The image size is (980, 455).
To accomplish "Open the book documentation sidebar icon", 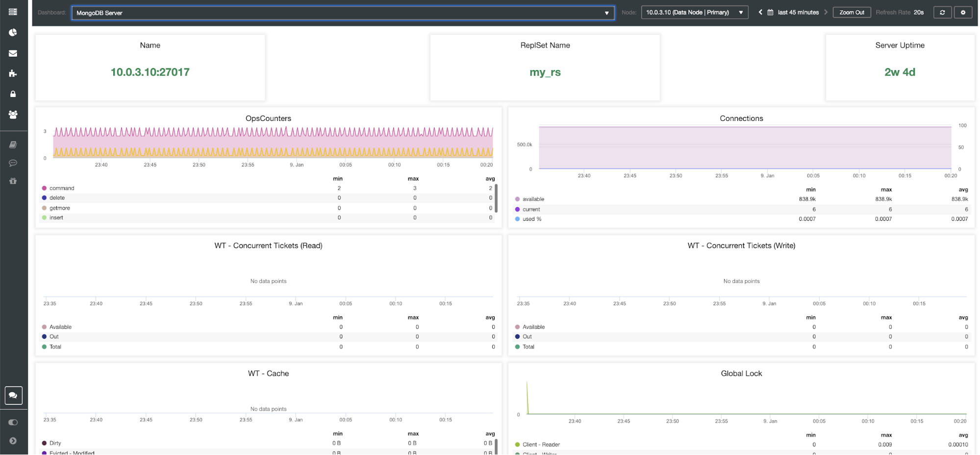I will 13,144.
